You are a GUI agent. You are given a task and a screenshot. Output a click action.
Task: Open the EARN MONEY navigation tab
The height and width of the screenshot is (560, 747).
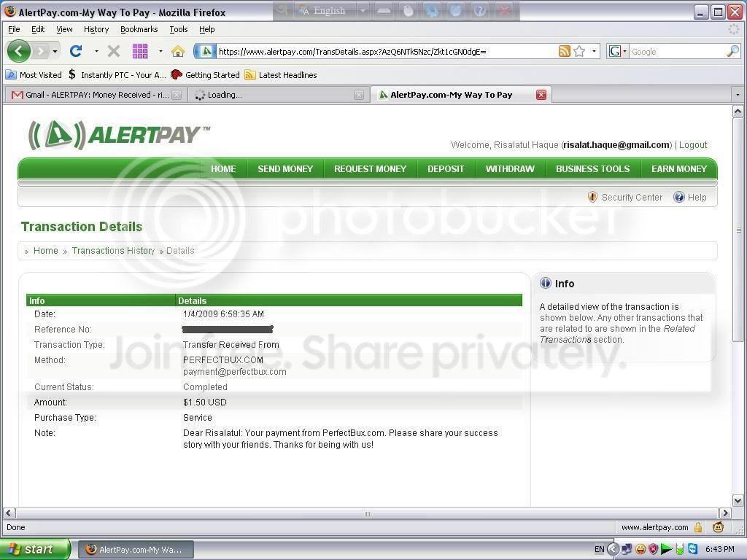679,168
